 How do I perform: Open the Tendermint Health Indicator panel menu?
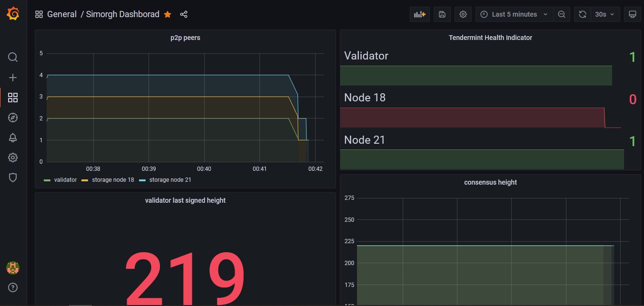pos(490,38)
